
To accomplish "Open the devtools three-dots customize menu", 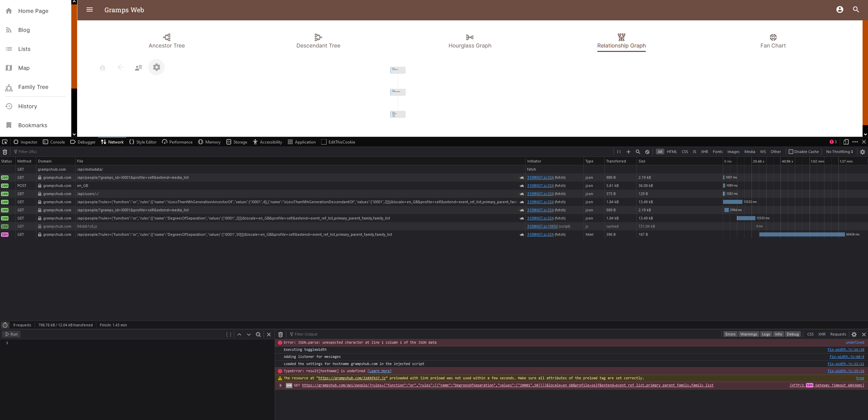I will tap(855, 142).
